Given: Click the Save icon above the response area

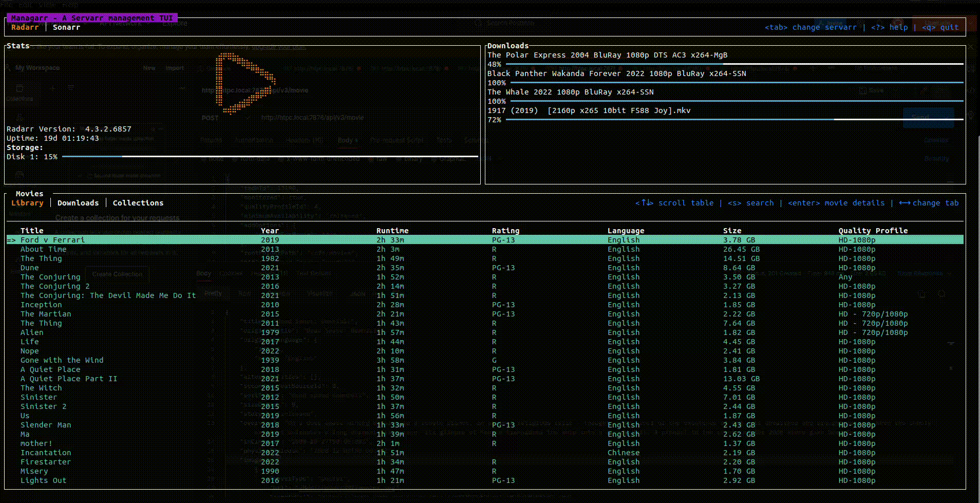Looking at the screenshot, I should pyautogui.click(x=863, y=90).
